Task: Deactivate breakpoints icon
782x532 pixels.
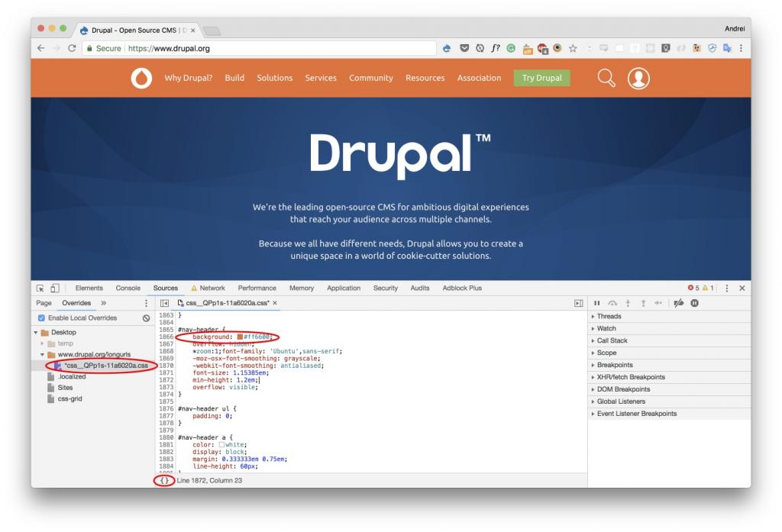Action: point(678,303)
